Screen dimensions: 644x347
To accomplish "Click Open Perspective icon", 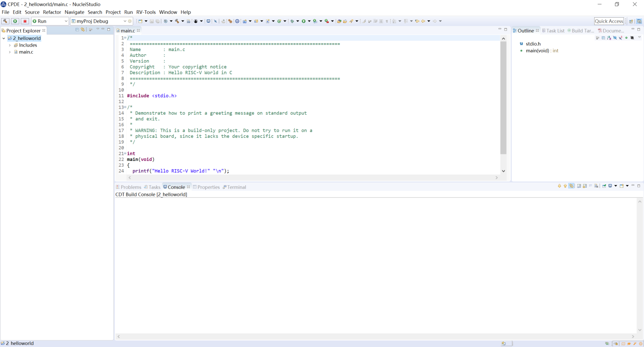I will point(631,21).
